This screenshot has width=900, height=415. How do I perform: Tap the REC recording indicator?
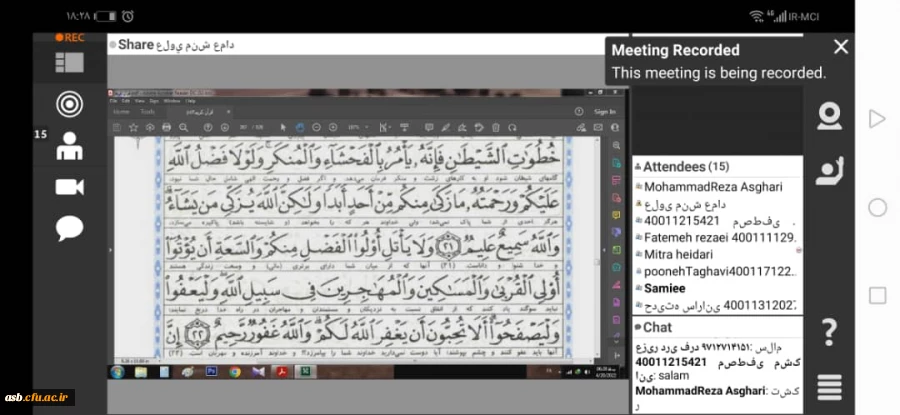[x=70, y=37]
